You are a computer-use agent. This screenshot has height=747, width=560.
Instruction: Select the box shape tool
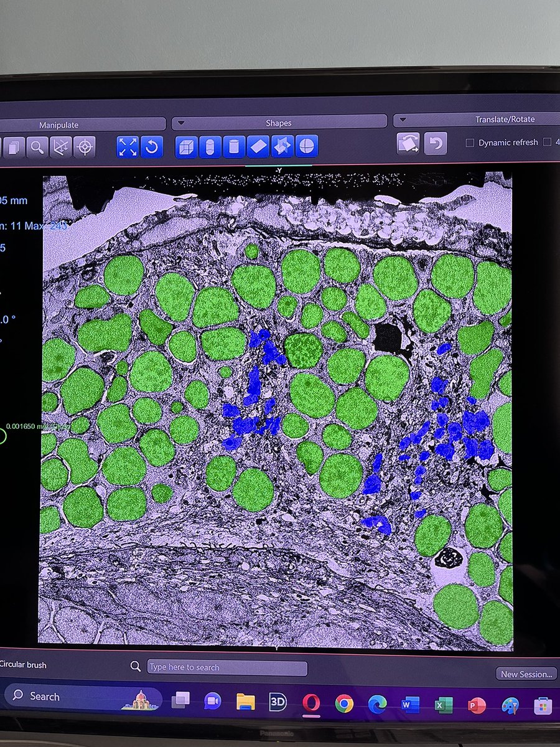click(x=186, y=147)
